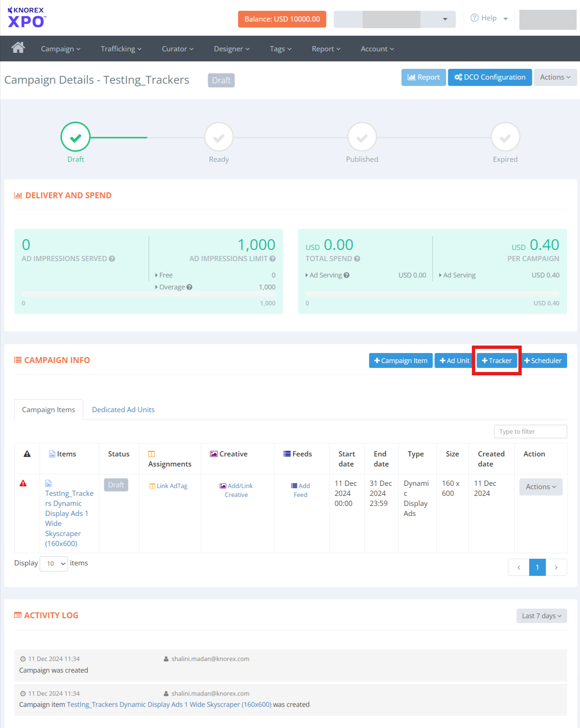Switch to Dedicated Ad Units tab
Viewport: 580px width, 728px height.
(123, 410)
